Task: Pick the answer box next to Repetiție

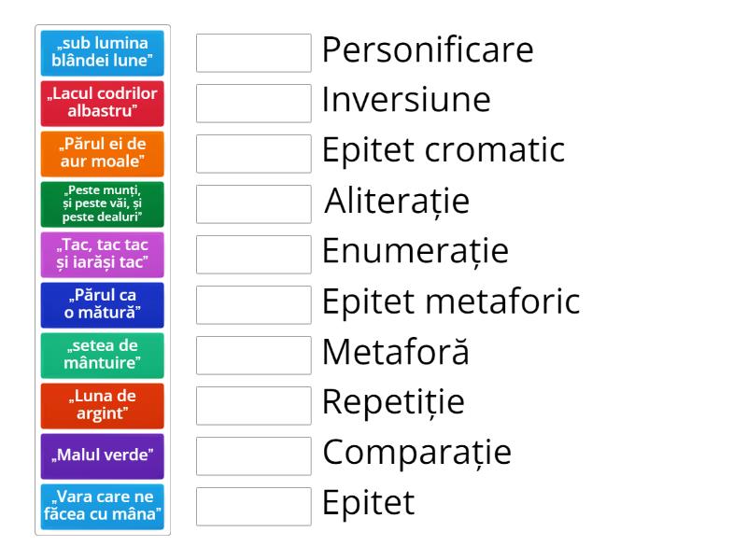Action: pos(254,406)
